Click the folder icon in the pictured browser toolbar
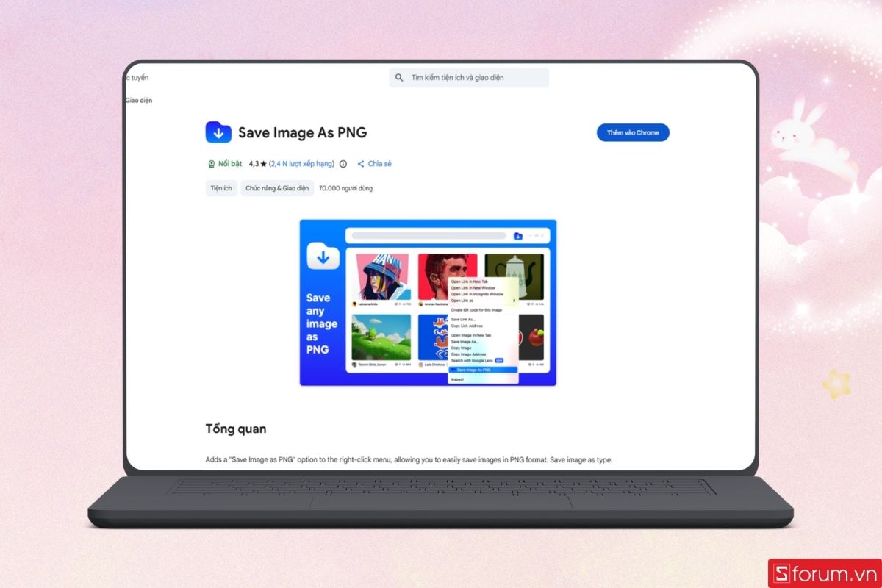Image resolution: width=882 pixels, height=588 pixels. [x=518, y=235]
